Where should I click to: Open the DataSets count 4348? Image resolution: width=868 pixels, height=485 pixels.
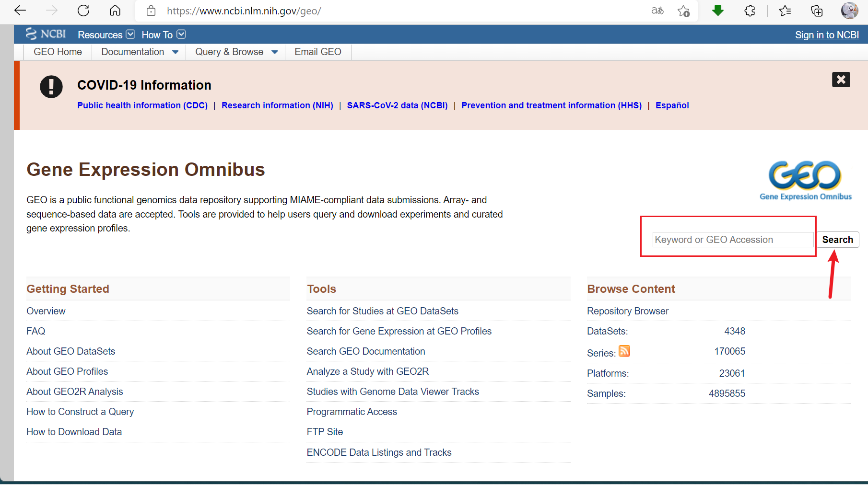pyautogui.click(x=735, y=331)
